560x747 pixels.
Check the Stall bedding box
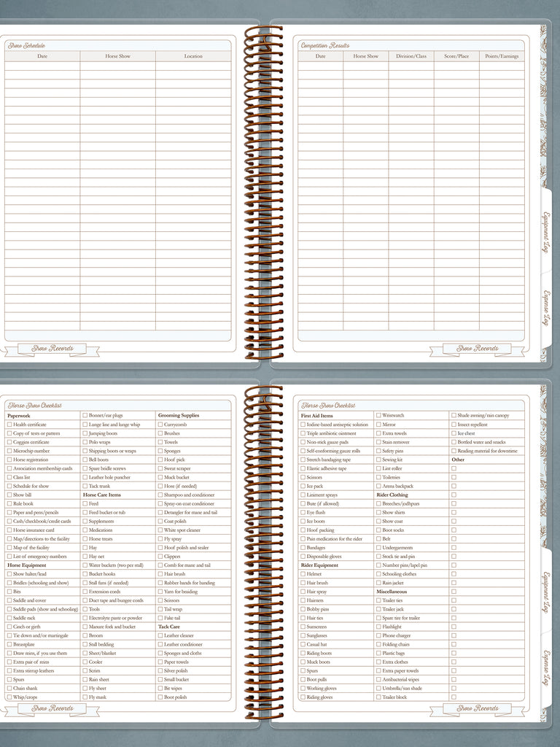pos(85,644)
